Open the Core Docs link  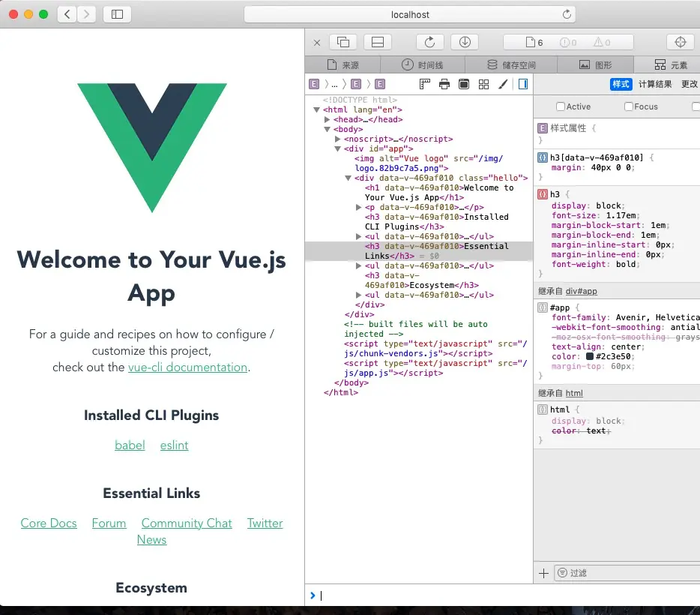click(x=49, y=523)
